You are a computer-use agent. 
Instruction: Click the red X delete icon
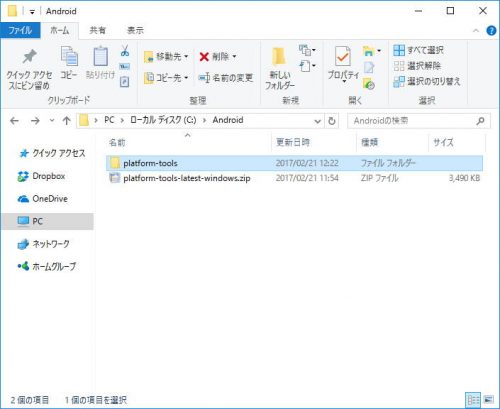pyautogui.click(x=204, y=57)
